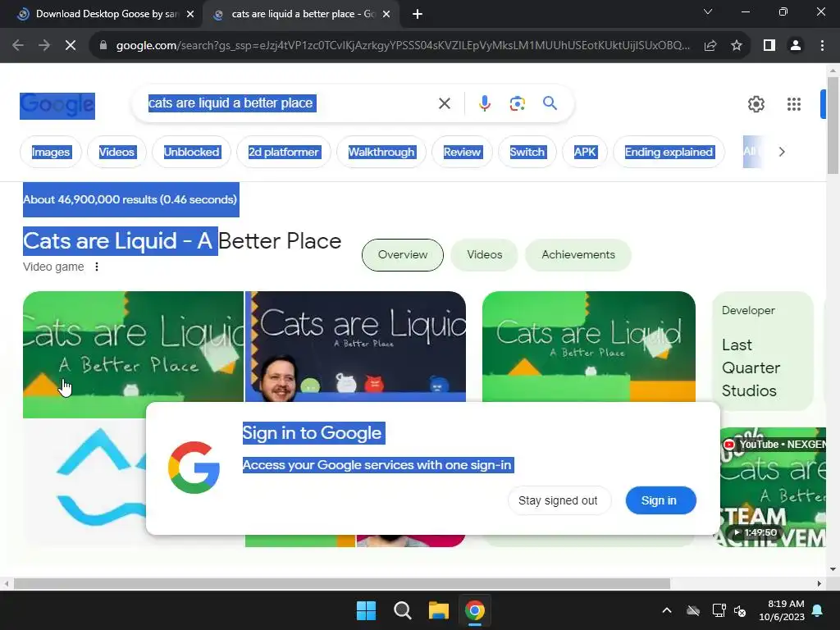Viewport: 840px width, 630px height.
Task: Share this page using the share icon
Action: 710,46
